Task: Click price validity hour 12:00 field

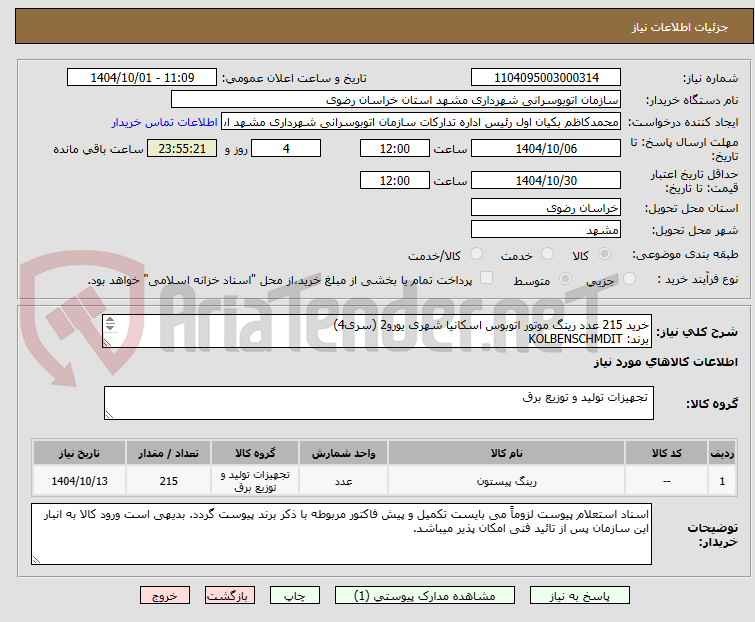Action: [x=394, y=181]
